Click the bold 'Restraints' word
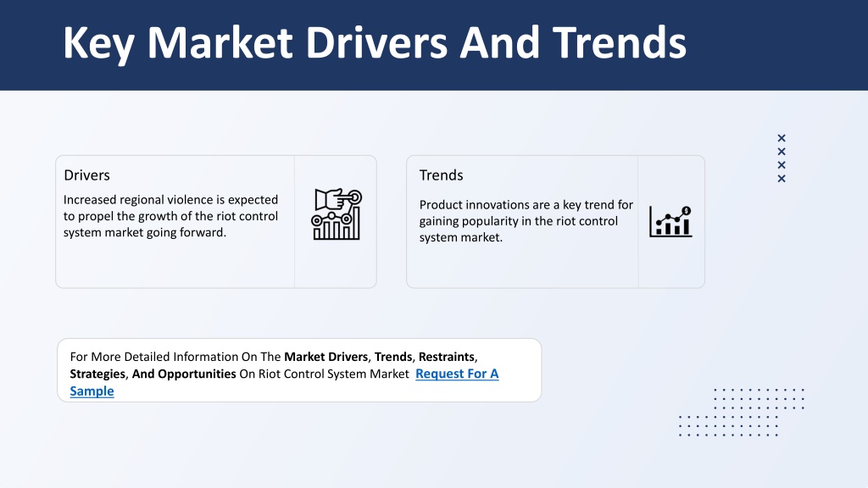The height and width of the screenshot is (488, 868). click(x=446, y=357)
